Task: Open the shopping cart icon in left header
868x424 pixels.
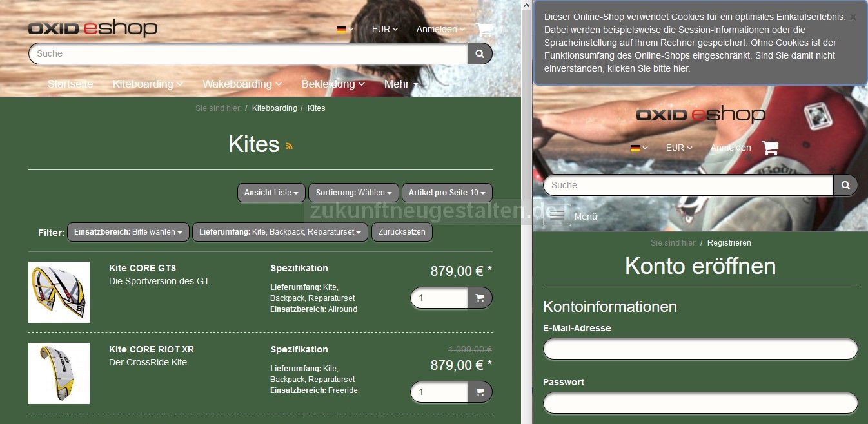Action: [x=484, y=29]
